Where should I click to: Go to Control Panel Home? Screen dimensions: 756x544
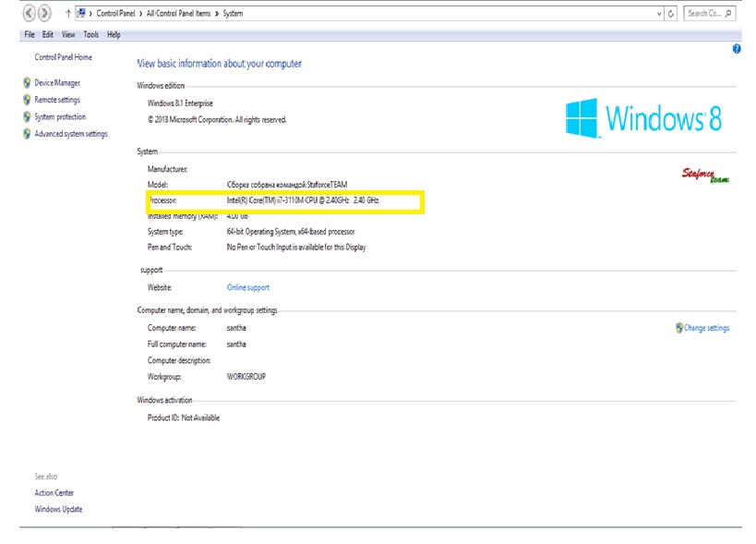[61, 56]
